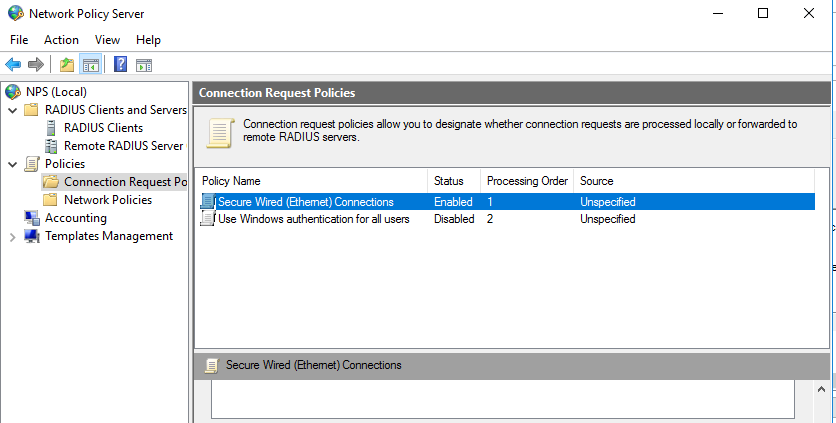The height and width of the screenshot is (423, 836).
Task: Select Templates Management in the tree
Action: [109, 236]
